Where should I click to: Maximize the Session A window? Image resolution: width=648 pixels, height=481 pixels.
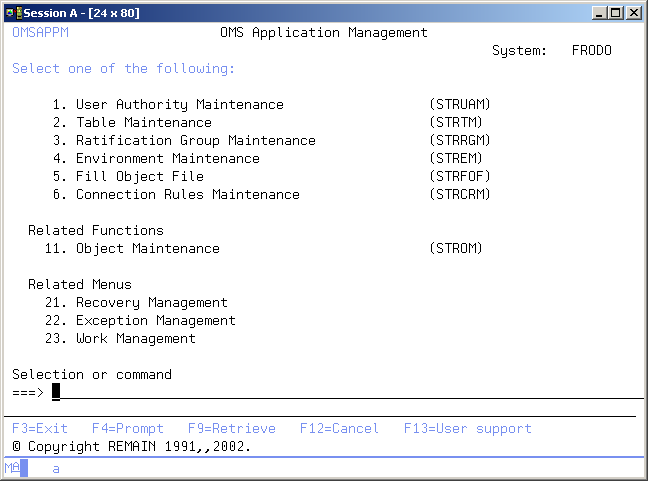click(x=617, y=12)
